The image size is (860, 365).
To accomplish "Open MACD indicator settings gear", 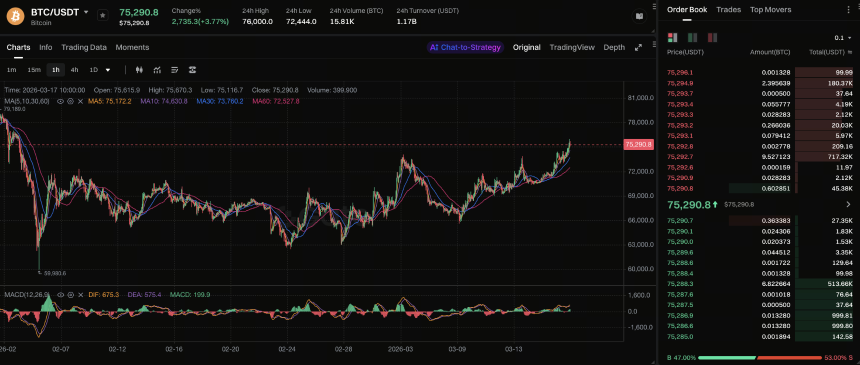I will [70, 295].
